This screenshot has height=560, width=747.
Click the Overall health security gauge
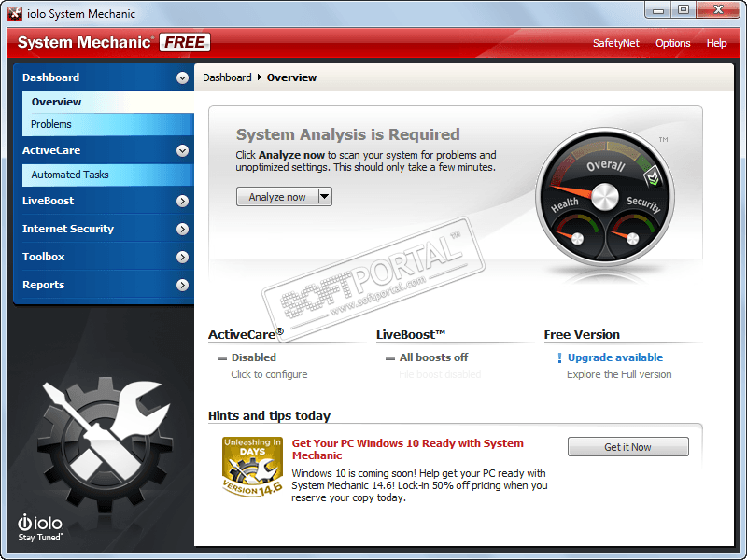click(x=605, y=196)
